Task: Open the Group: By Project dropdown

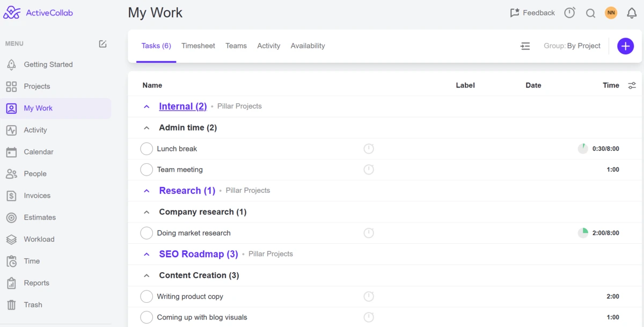Action: [x=572, y=46]
